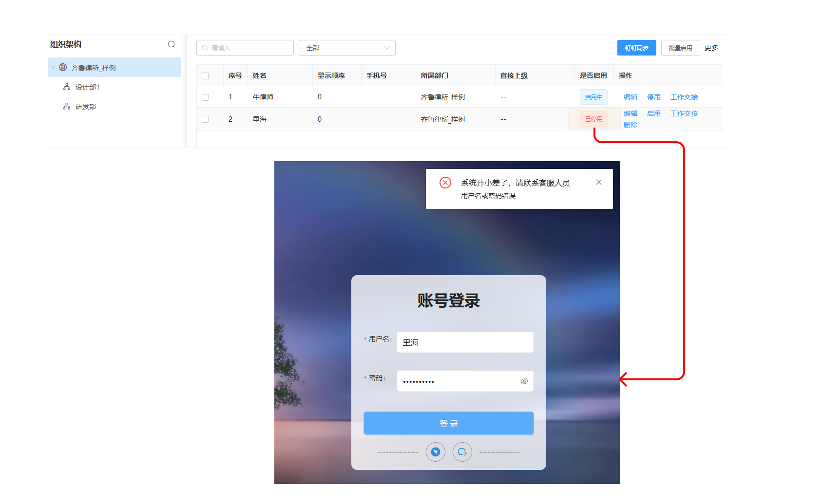Screen dimensions: 822x504
Task: Click the 设计部1 department hierarchy icon
Action: 67,87
